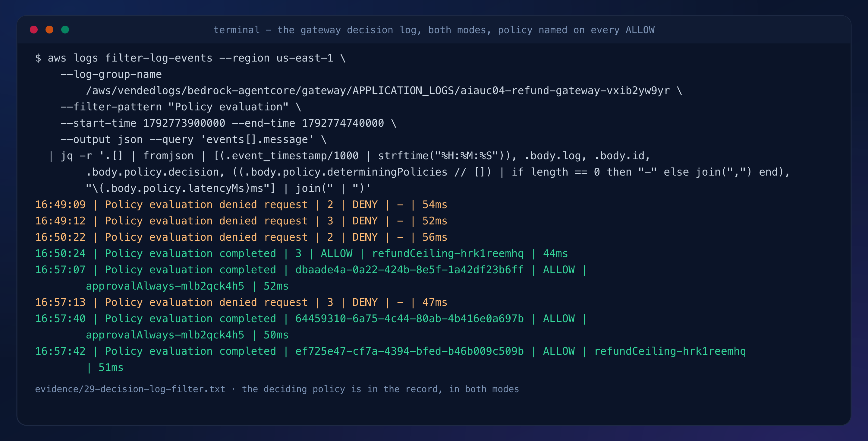
Task: Click the '--log-group-name' option text
Action: coord(111,74)
